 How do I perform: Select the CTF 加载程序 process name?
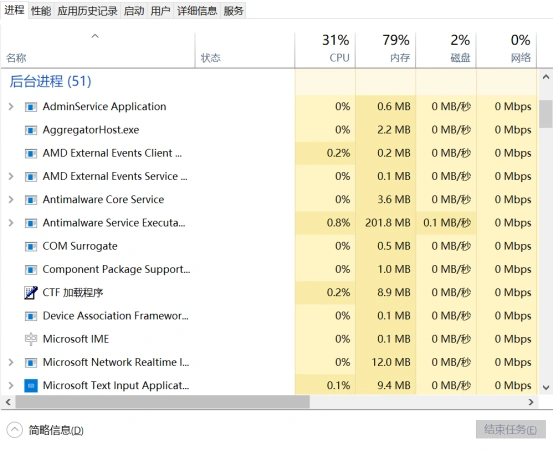tap(73, 293)
